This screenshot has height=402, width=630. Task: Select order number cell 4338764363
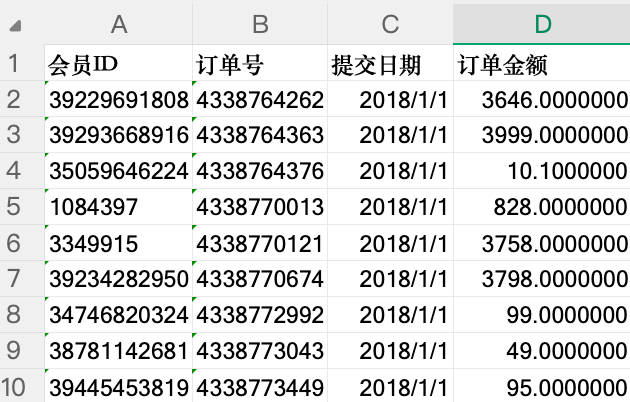pyautogui.click(x=260, y=135)
